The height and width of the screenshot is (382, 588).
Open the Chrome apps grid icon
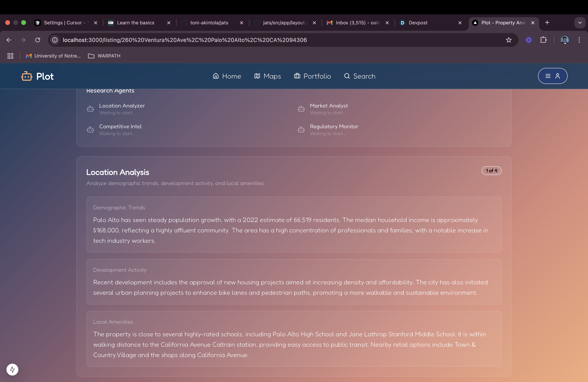tap(10, 56)
